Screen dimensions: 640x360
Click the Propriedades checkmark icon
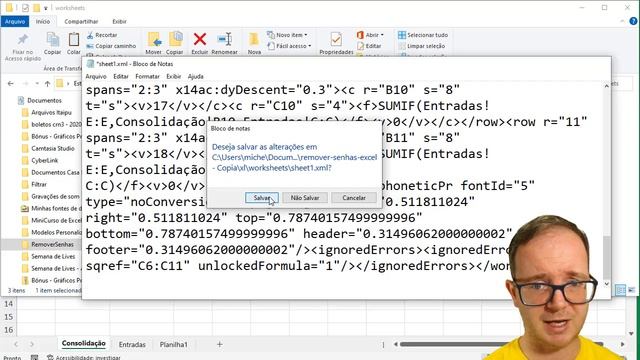(x=336, y=40)
